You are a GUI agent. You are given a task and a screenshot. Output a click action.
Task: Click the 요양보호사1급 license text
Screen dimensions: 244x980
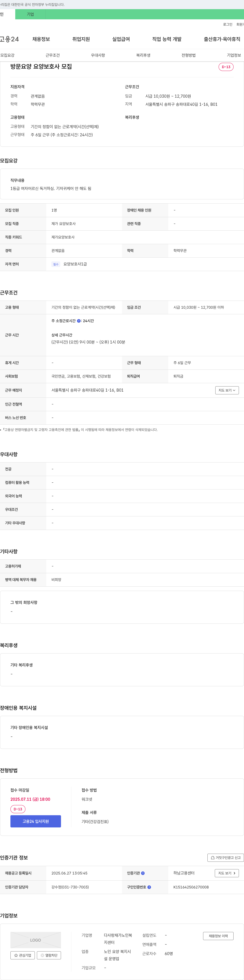coord(75,264)
